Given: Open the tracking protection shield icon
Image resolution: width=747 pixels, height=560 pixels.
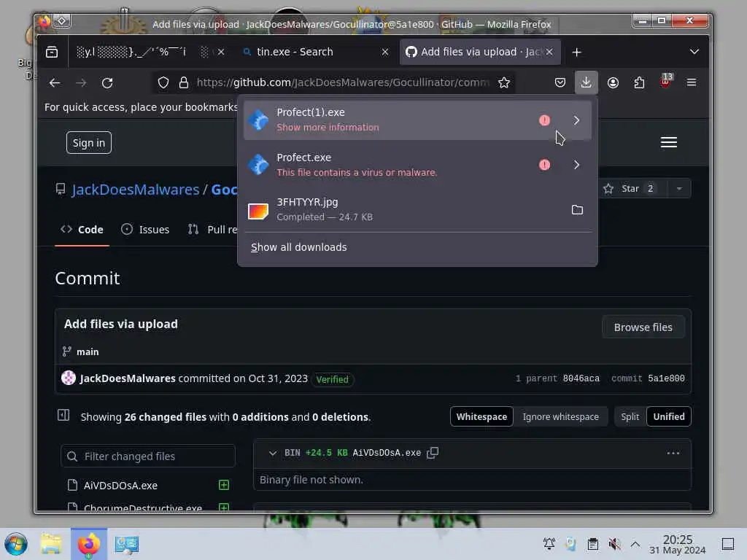Looking at the screenshot, I should [x=163, y=83].
